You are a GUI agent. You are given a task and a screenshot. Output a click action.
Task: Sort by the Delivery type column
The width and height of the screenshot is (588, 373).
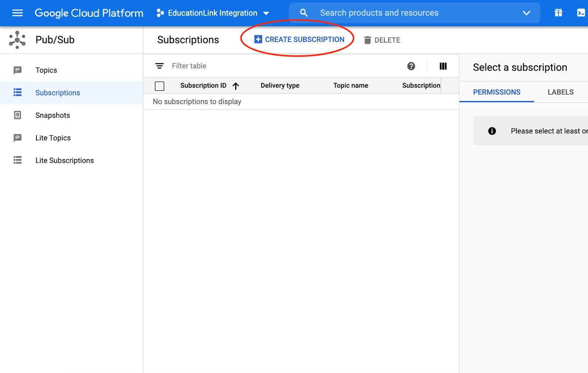coord(280,86)
